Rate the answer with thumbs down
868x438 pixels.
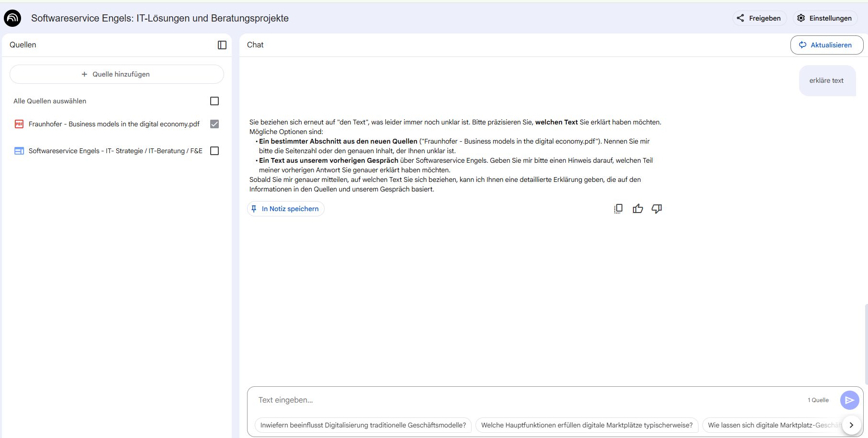coord(657,209)
